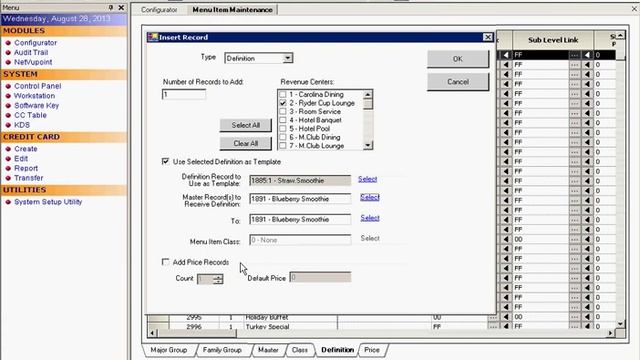Open Software Key entry
640x360 pixels.
coord(37,105)
